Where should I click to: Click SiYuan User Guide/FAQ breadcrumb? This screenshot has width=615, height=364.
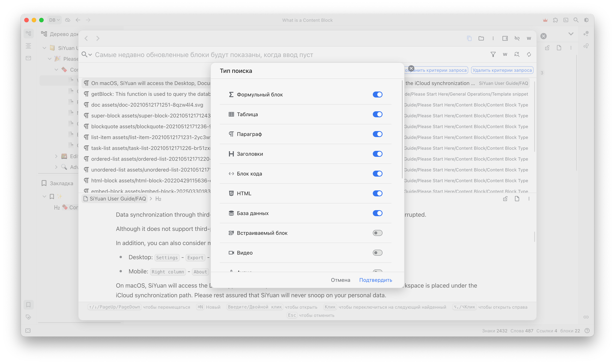[x=115, y=199]
